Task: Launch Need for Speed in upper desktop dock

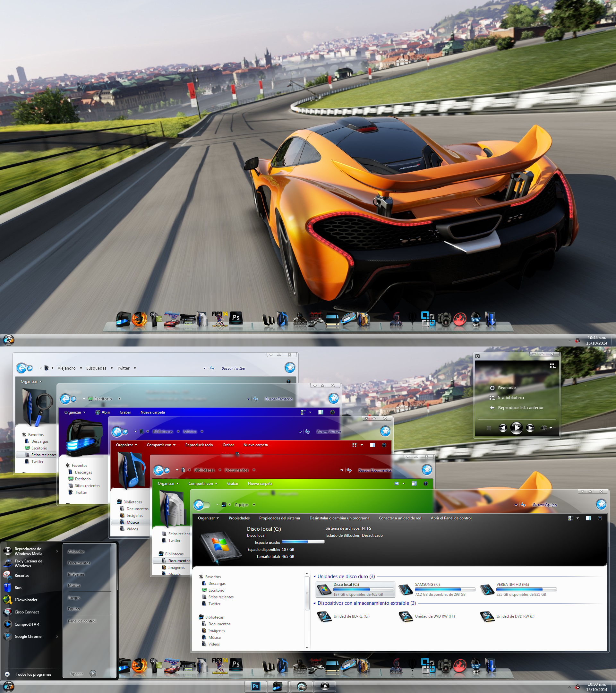Action: [172, 319]
